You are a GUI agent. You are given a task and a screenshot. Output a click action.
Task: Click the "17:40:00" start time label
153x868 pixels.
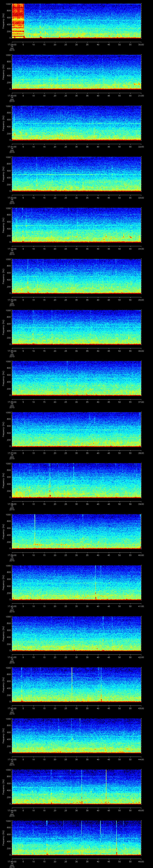pos(12,606)
